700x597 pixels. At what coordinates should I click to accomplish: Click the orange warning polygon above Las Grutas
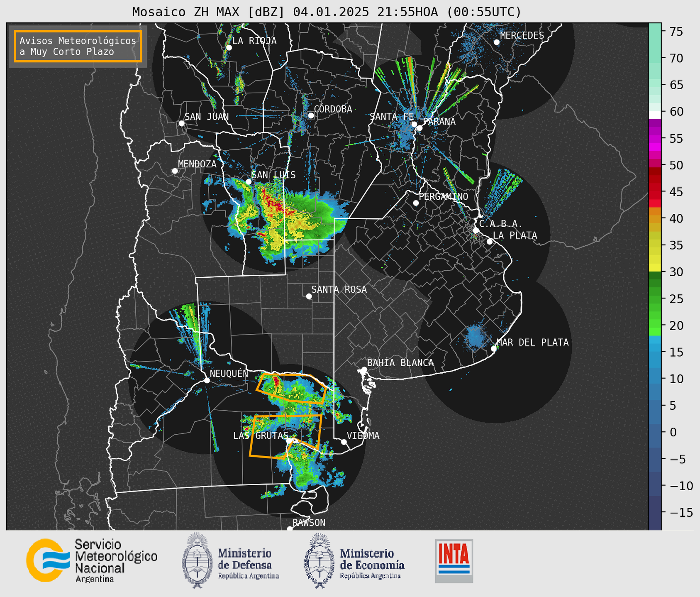click(x=285, y=436)
